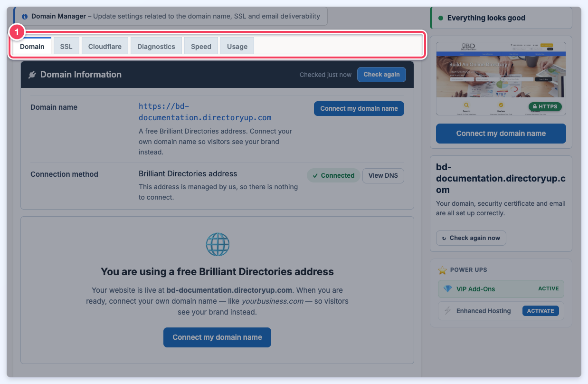Click the "Connection method" label
This screenshot has height=384, width=588.
[64, 174]
